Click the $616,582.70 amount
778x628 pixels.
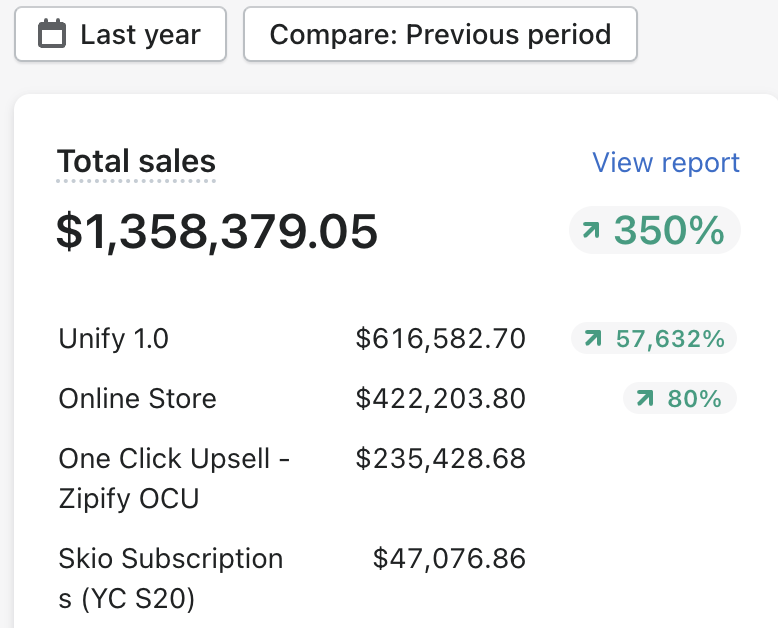pyautogui.click(x=441, y=339)
